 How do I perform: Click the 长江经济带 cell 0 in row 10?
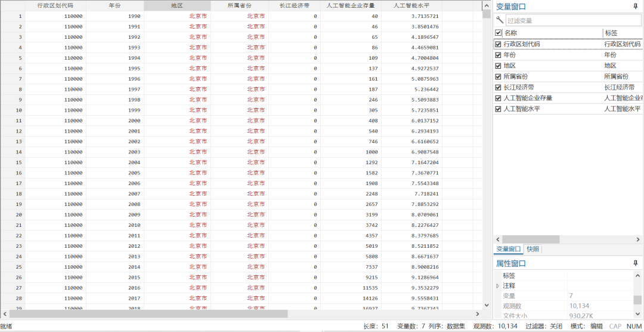click(295, 110)
